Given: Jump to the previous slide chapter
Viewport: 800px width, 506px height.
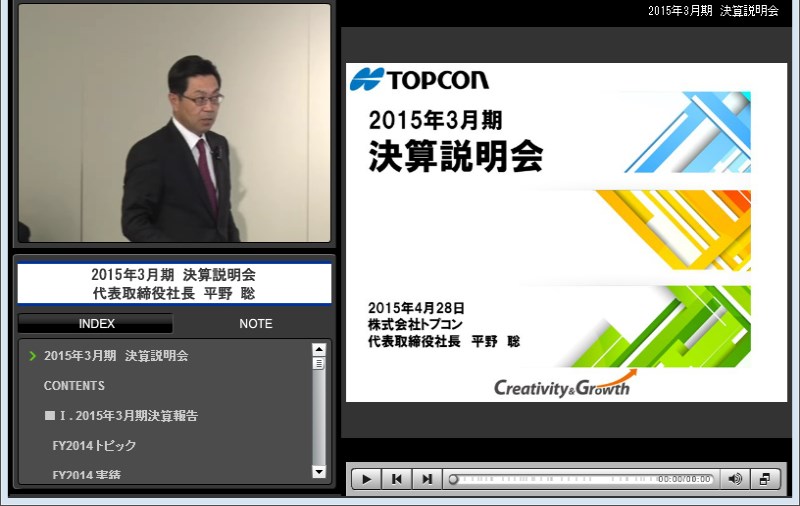Looking at the screenshot, I should tap(396, 479).
